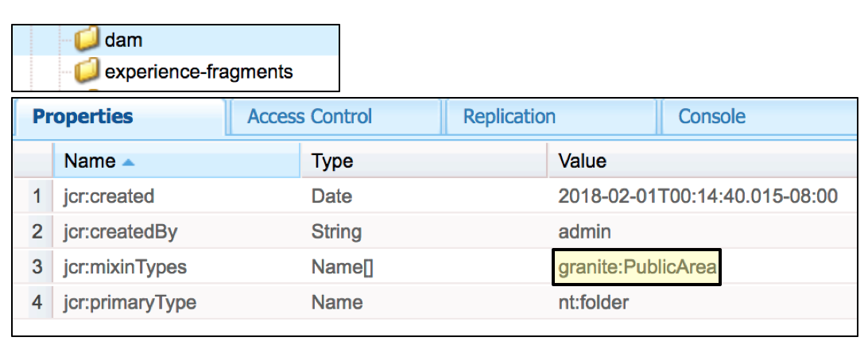Click the admin value cell
This screenshot has width=868, height=345.
tap(584, 232)
